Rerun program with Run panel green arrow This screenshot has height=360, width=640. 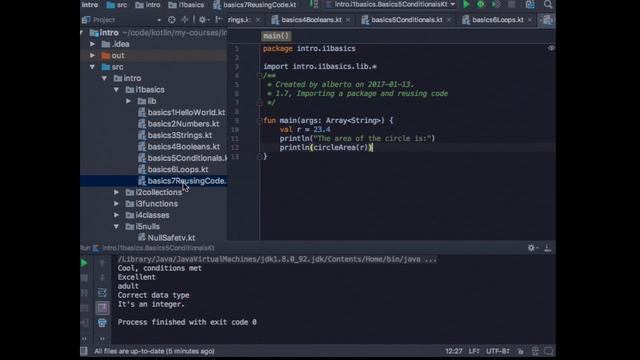84,263
